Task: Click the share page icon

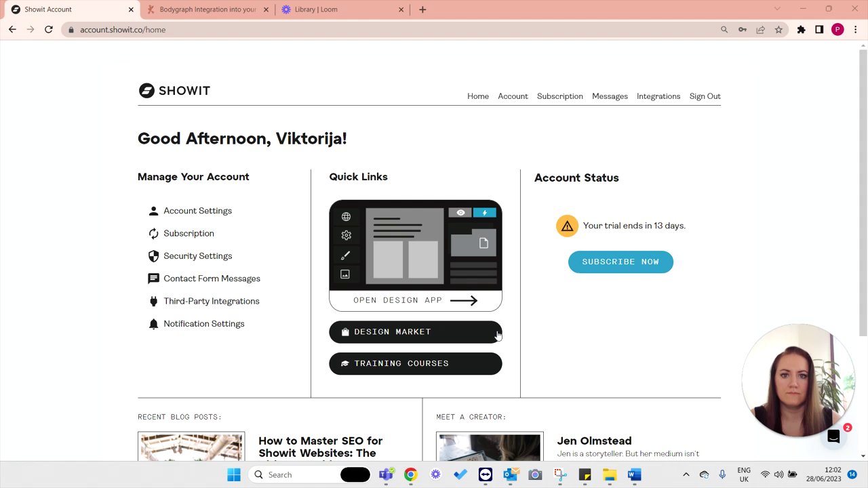Action: pos(760,30)
